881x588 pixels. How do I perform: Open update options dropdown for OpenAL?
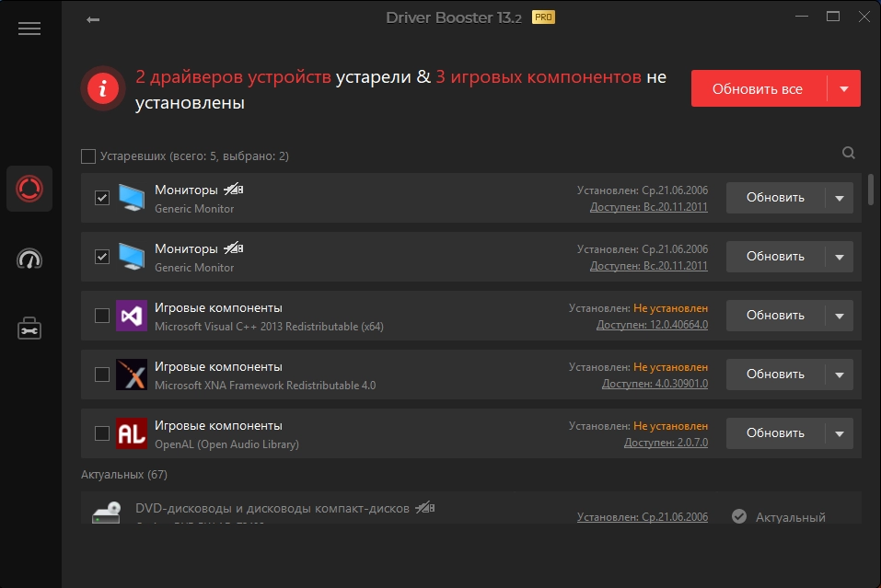(x=840, y=433)
